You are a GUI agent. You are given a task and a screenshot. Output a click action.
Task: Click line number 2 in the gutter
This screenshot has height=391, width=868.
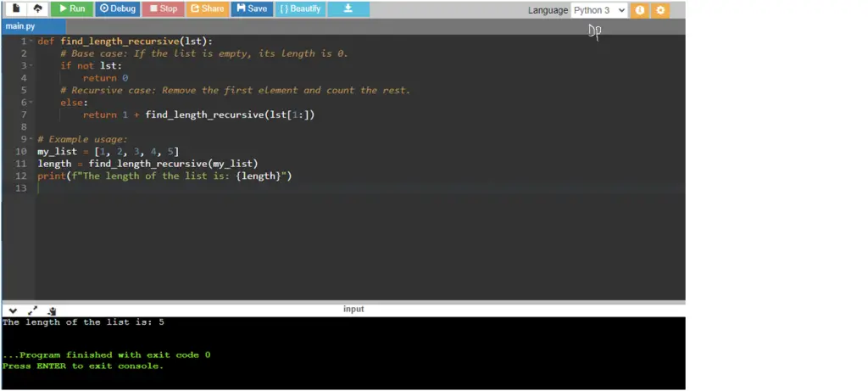pos(23,53)
